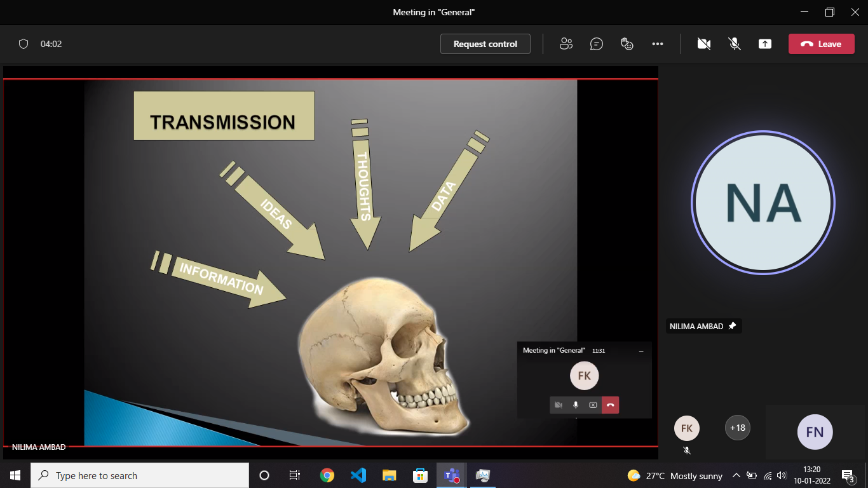
Task: Click the NA participant avatar
Action: tap(763, 203)
